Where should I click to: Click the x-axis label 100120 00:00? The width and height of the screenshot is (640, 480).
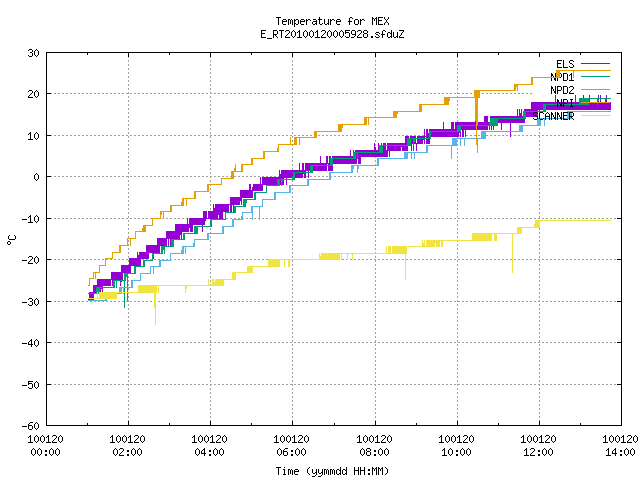click(45, 446)
